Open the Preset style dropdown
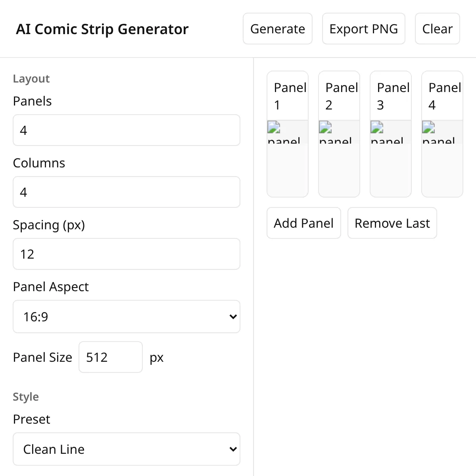The height and width of the screenshot is (476, 476). coord(127,449)
